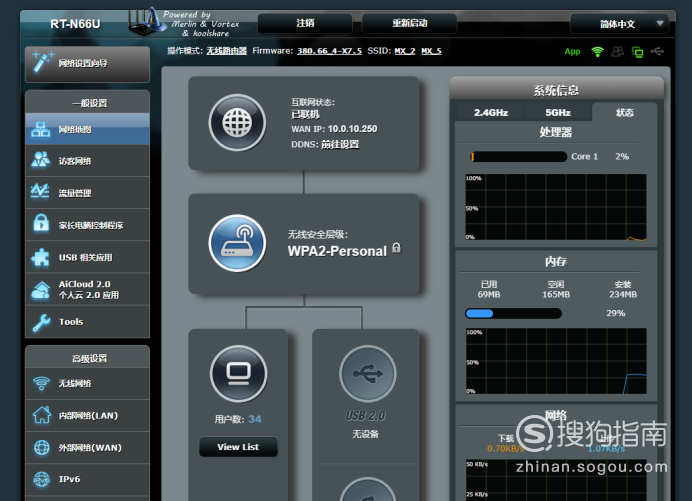This screenshot has height=501, width=692.
Task: Click the wireless router operation mode link
Action: point(226,51)
